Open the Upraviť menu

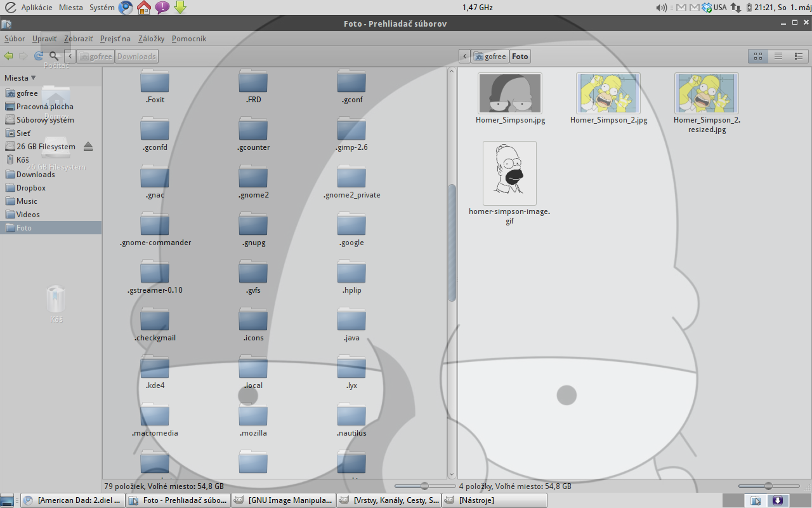coord(44,39)
